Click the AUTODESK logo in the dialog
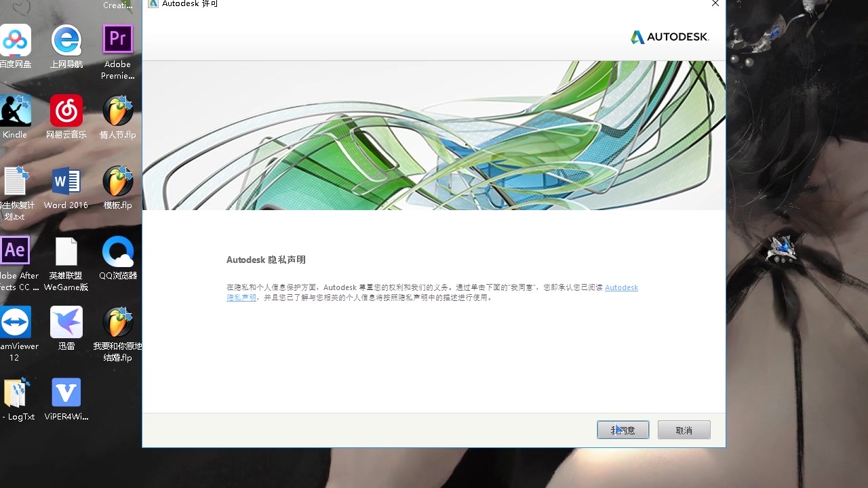This screenshot has width=868, height=488. [x=670, y=37]
